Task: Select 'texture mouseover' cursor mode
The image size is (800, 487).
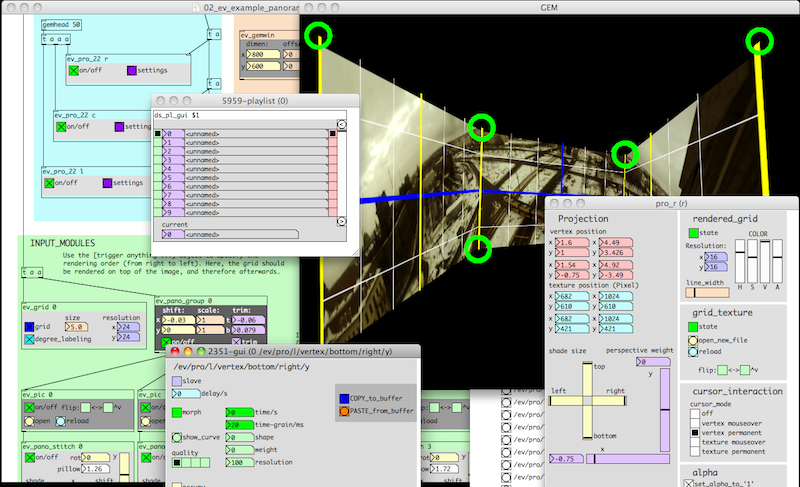Action: tap(694, 442)
